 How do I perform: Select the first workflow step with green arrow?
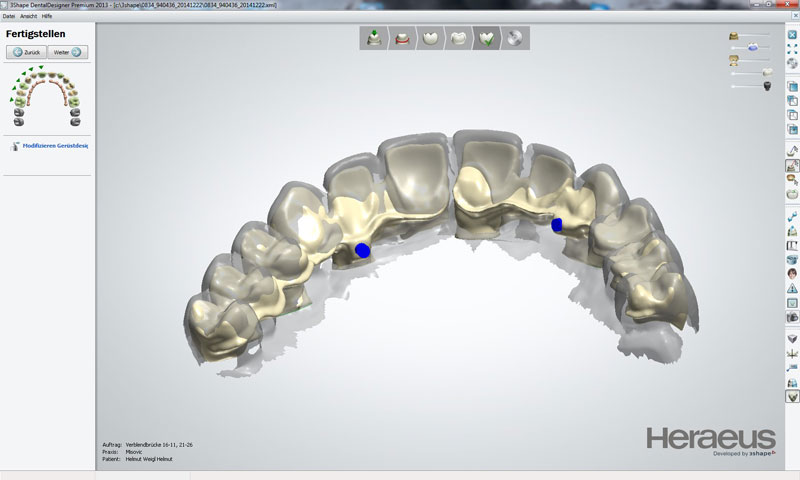tap(373, 39)
